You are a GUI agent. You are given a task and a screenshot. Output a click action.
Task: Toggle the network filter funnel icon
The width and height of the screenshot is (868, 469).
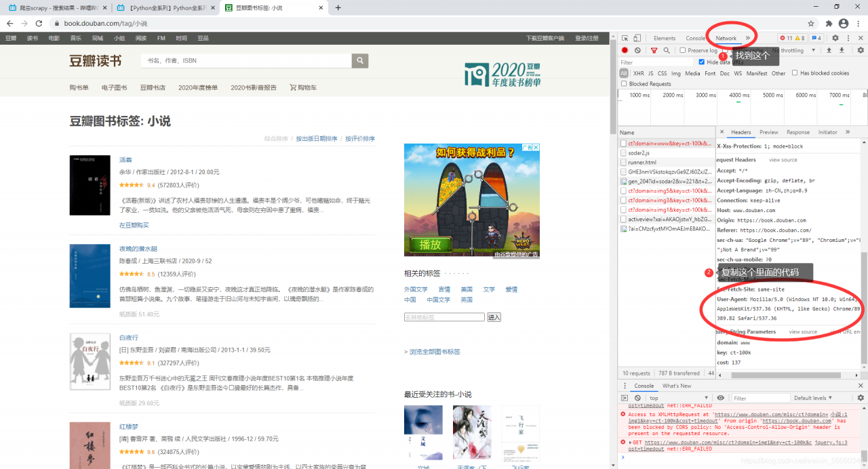click(654, 50)
